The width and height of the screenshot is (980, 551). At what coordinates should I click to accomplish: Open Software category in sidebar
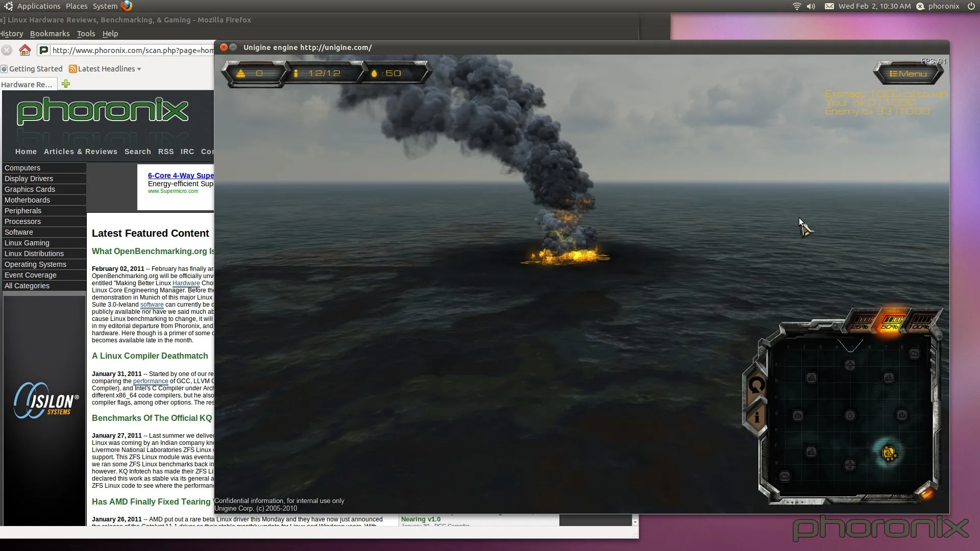[44, 232]
